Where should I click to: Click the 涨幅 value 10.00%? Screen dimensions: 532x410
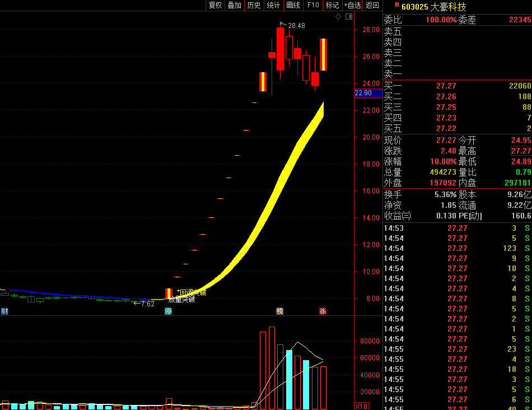click(444, 161)
